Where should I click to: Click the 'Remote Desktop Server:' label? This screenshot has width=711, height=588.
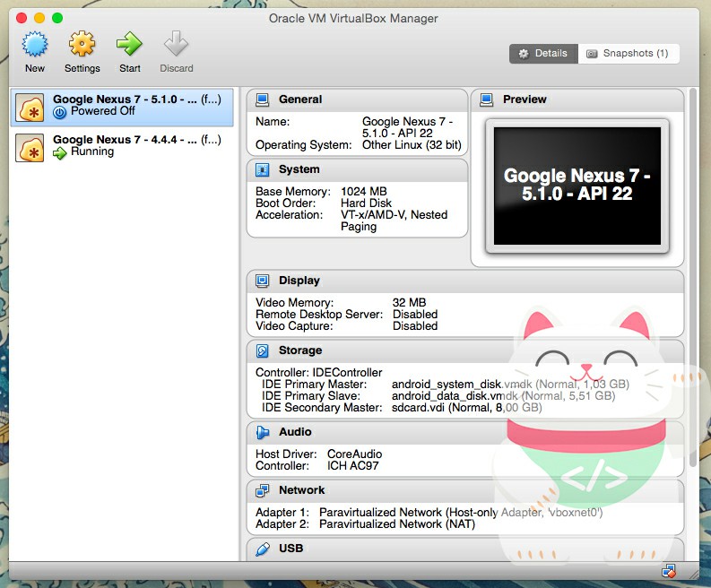click(319, 315)
